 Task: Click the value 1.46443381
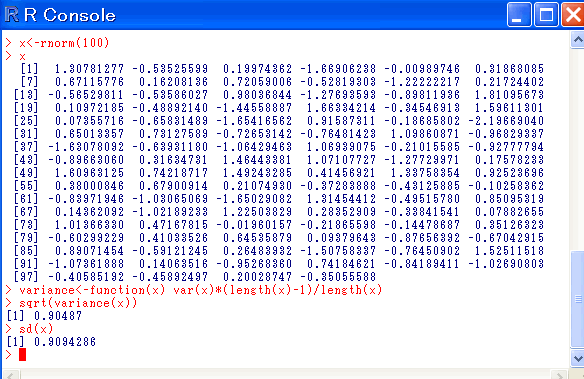pos(257,160)
